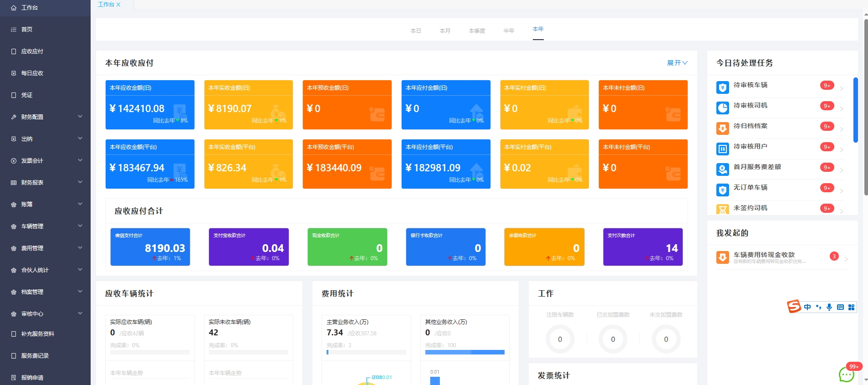
Task: Click the 支付次数合计 purple card
Action: [x=643, y=247]
